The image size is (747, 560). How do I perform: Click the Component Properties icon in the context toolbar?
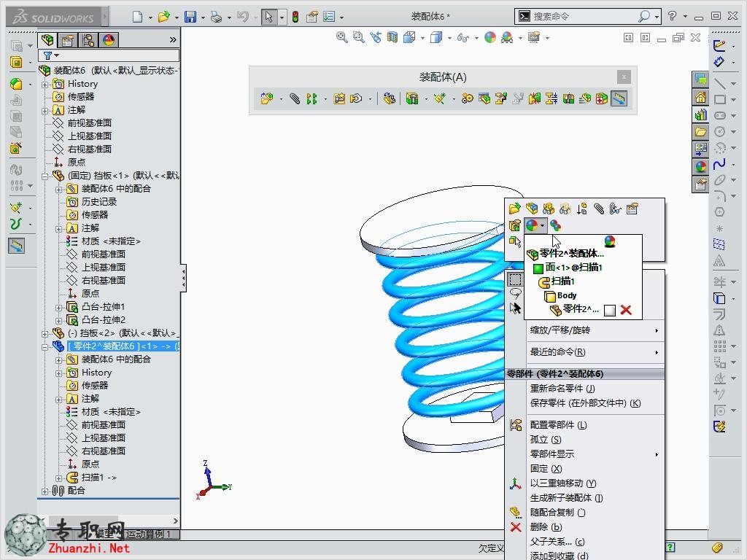click(632, 209)
